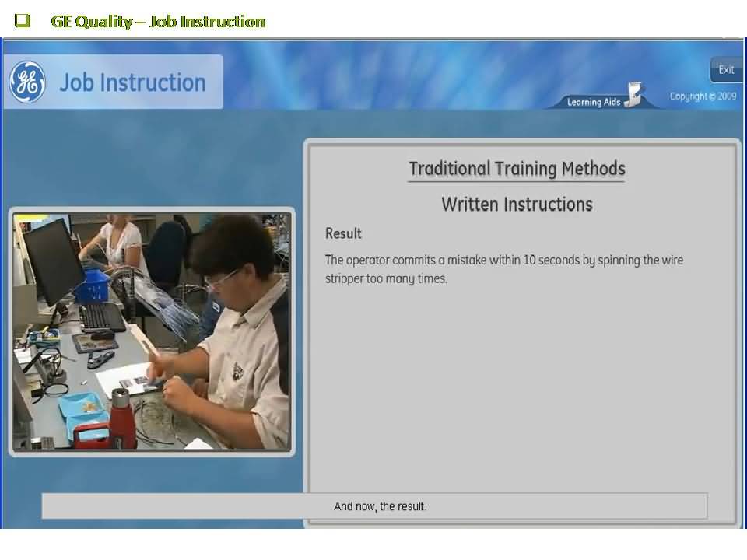Click the Traditional Training Methods heading

click(x=517, y=169)
